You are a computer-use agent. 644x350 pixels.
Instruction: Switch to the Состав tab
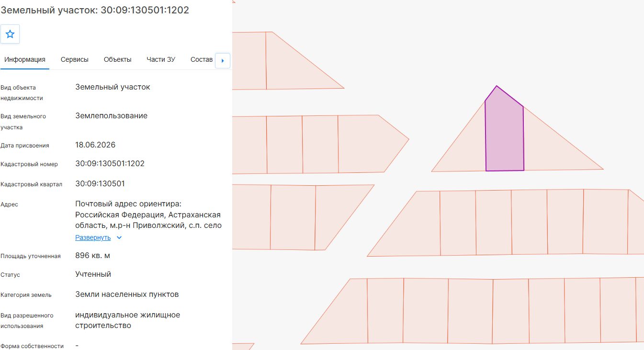pos(202,59)
